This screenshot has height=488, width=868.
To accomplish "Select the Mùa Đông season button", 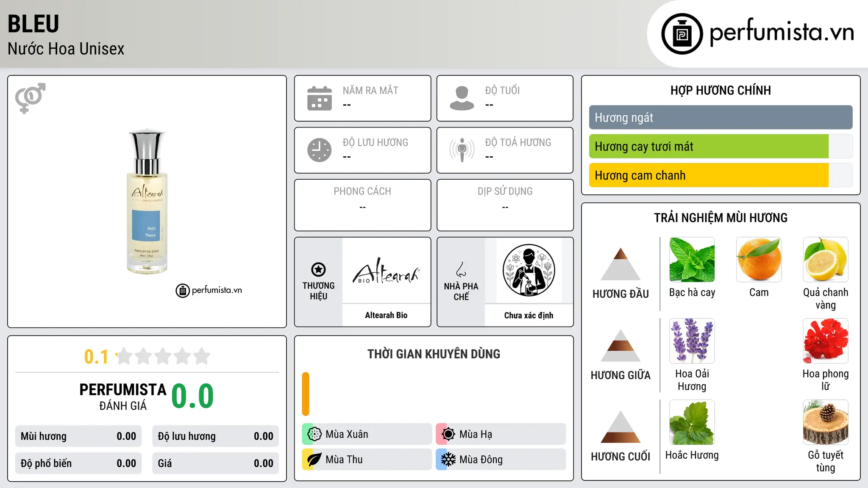I will point(501,460).
